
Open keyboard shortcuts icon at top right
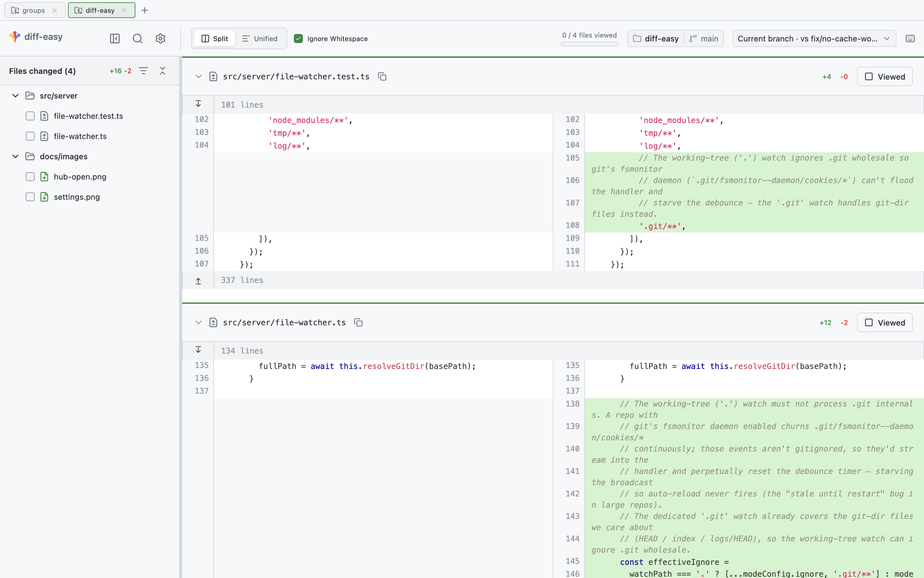tap(910, 39)
